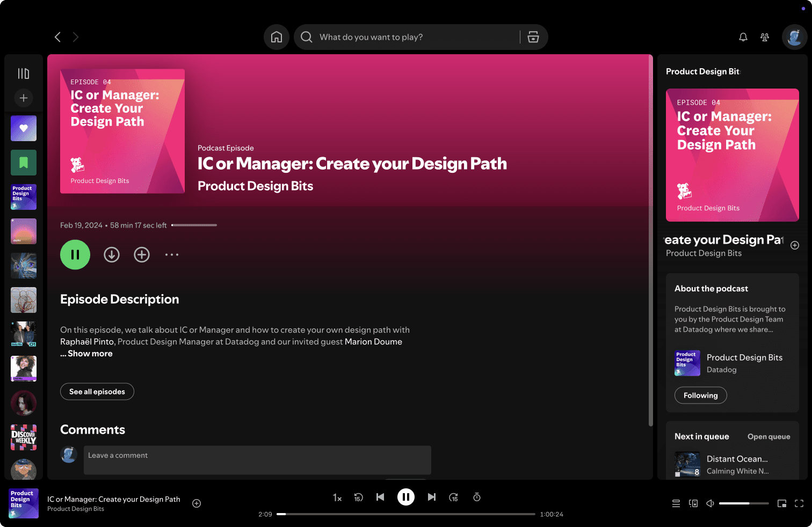Change playback speed 1x control

pyautogui.click(x=337, y=497)
